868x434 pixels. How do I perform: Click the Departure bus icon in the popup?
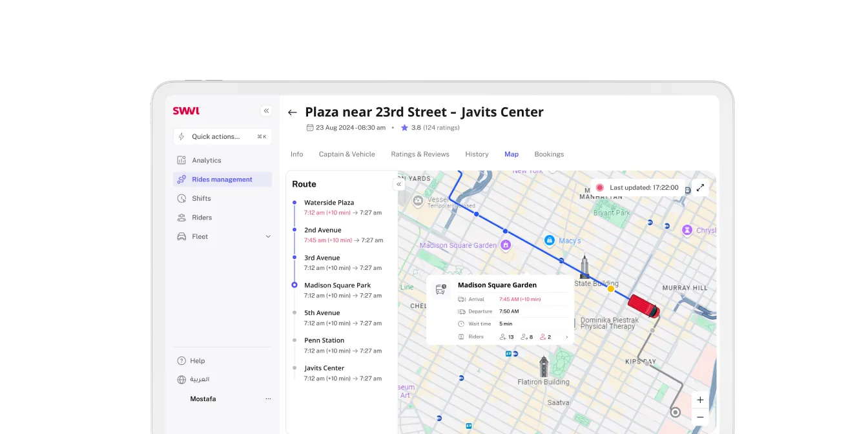point(461,311)
